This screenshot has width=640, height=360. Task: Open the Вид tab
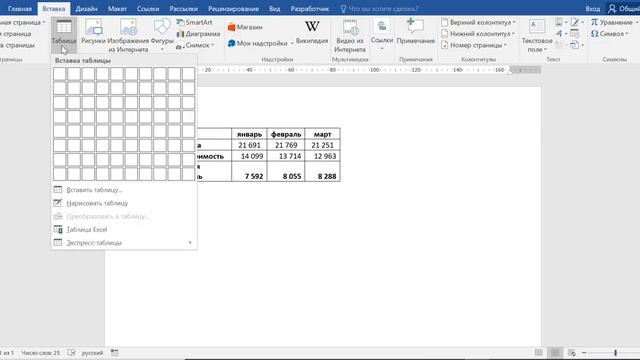pos(275,9)
